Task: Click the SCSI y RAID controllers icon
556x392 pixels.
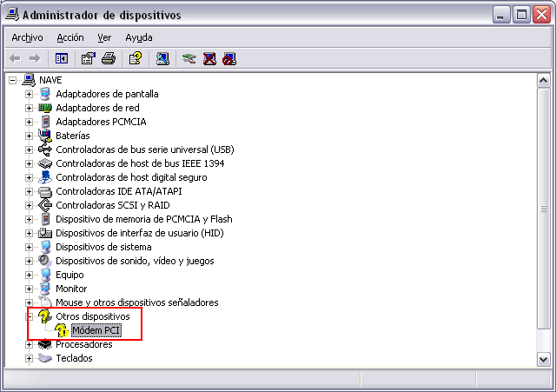Action: click(x=45, y=205)
